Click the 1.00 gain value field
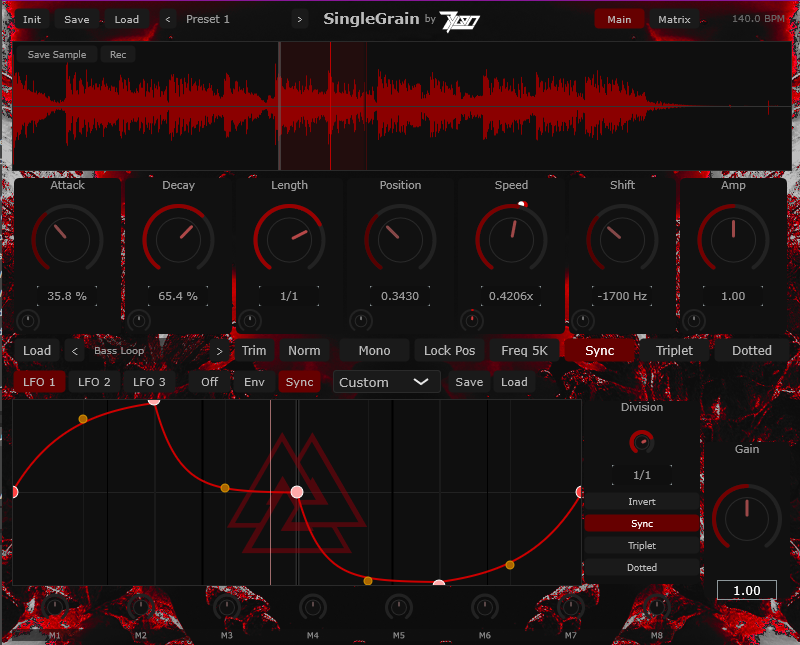Image resolution: width=800 pixels, height=645 pixels. (x=747, y=589)
